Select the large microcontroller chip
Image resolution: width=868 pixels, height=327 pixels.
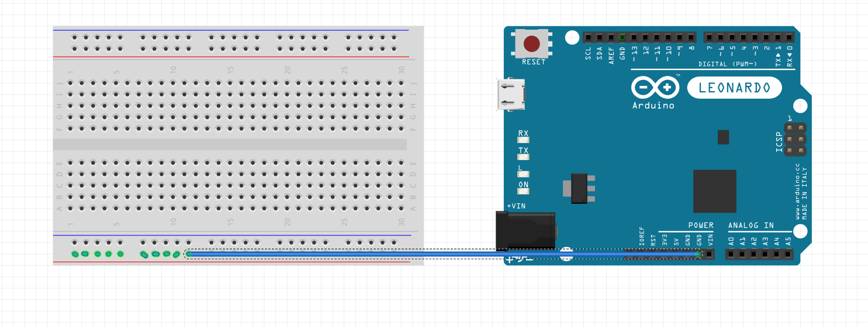[x=714, y=191]
